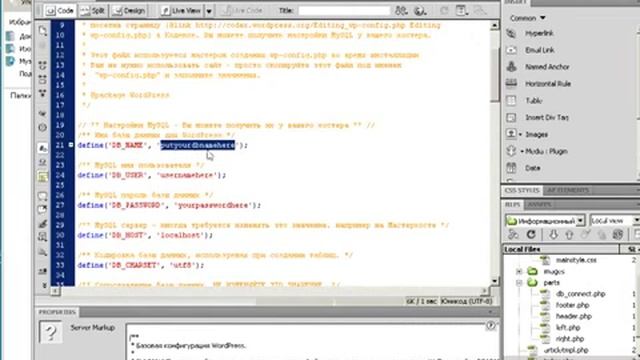Screen dimensions: 640x360
Task: Switch to Code view
Action: [60, 11]
